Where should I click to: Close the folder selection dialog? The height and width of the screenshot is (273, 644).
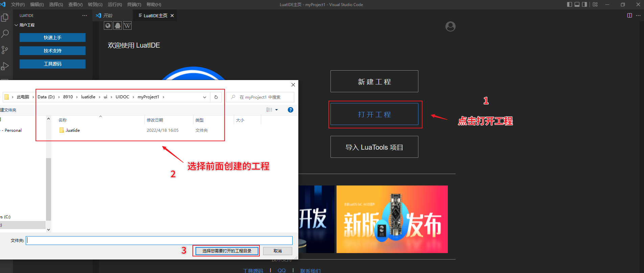point(293,85)
